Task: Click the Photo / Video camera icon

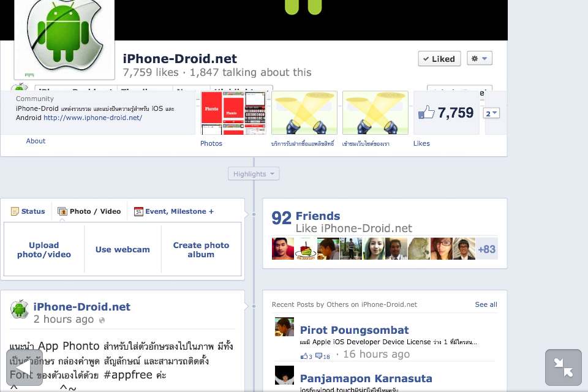Action: click(62, 211)
